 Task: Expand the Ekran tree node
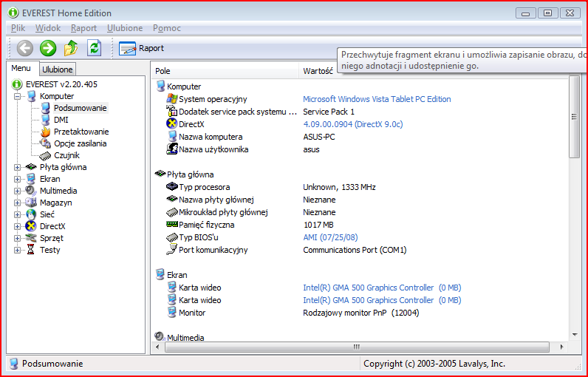(x=17, y=180)
